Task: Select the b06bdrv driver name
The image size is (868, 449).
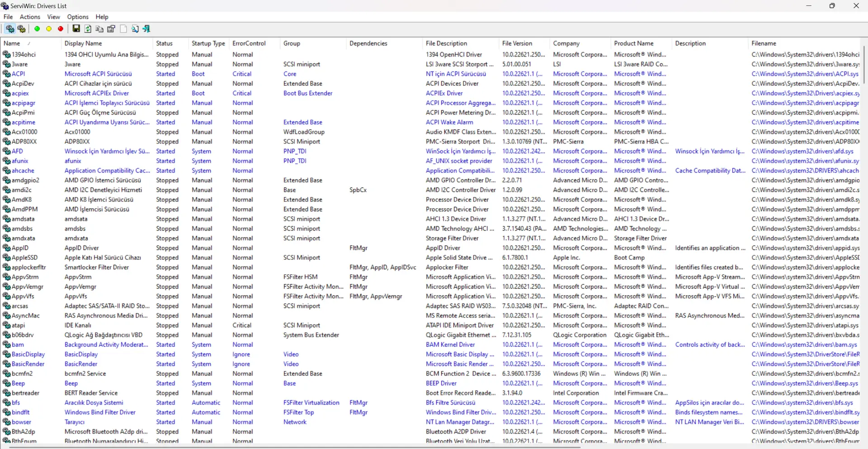Action: click(23, 335)
